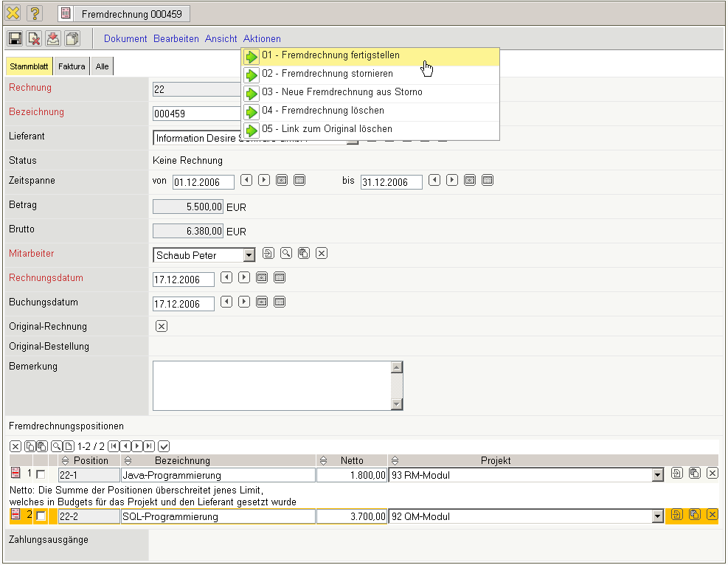728x565 pixels.
Task: Jump to last record in positions list
Action: [149, 446]
